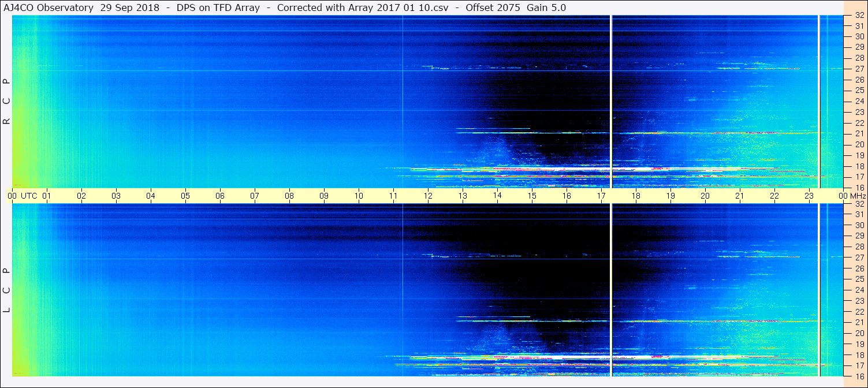Click the 19 hour mark on time axis

pyautogui.click(x=670, y=196)
